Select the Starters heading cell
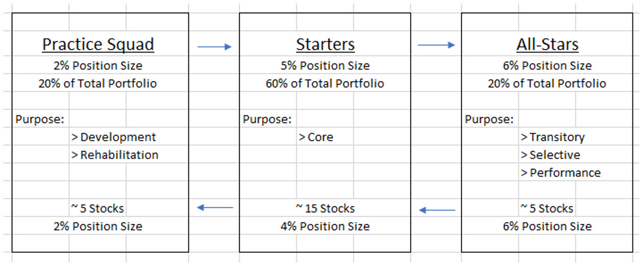Screen dimensions: 644x265 click(x=325, y=44)
